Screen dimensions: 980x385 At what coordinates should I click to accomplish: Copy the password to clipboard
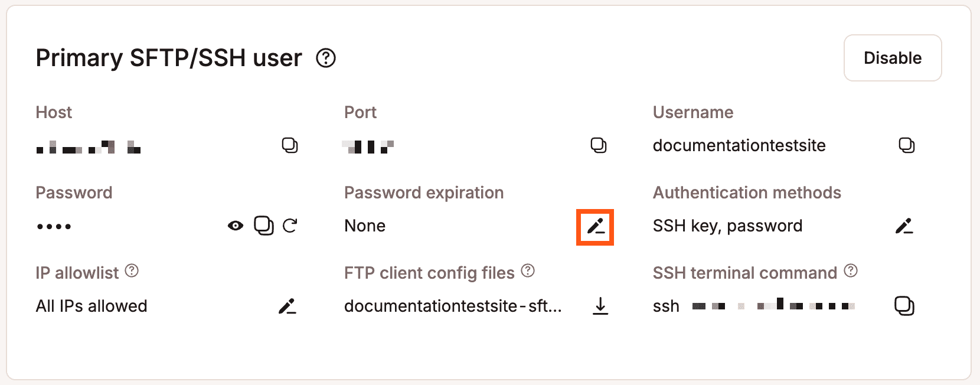click(x=263, y=226)
